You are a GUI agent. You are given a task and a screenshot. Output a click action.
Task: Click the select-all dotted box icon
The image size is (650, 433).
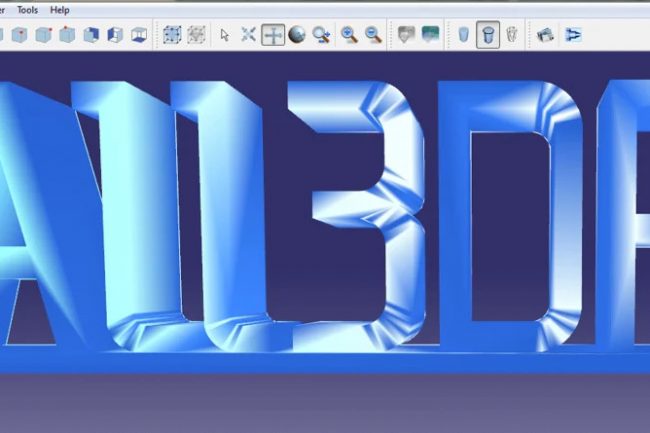coord(172,35)
